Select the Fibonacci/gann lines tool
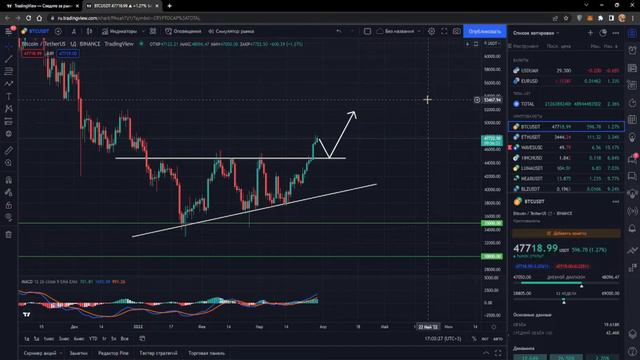The height and width of the screenshot is (360, 640). [9, 71]
